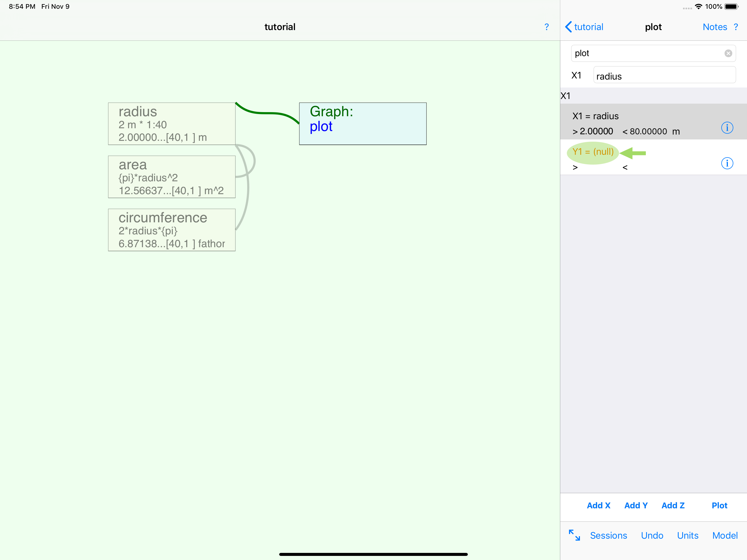Viewport: 747px width, 560px height.
Task: Add a Z axis variable
Action: click(x=673, y=506)
